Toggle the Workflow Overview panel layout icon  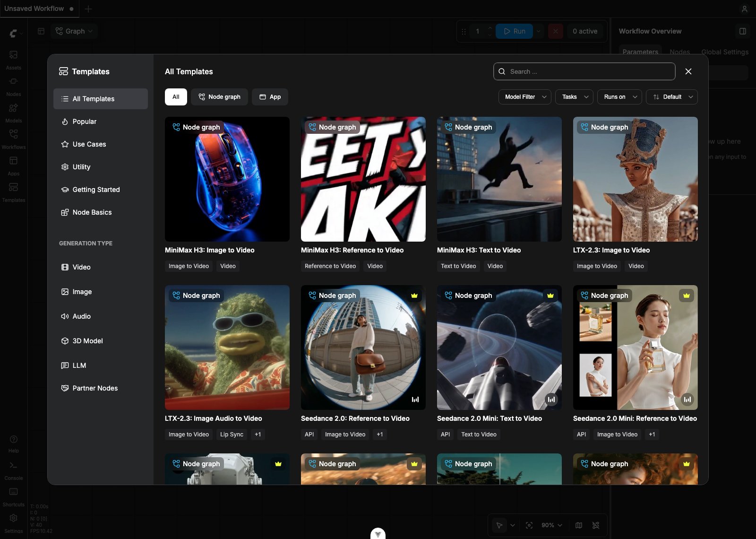click(743, 31)
